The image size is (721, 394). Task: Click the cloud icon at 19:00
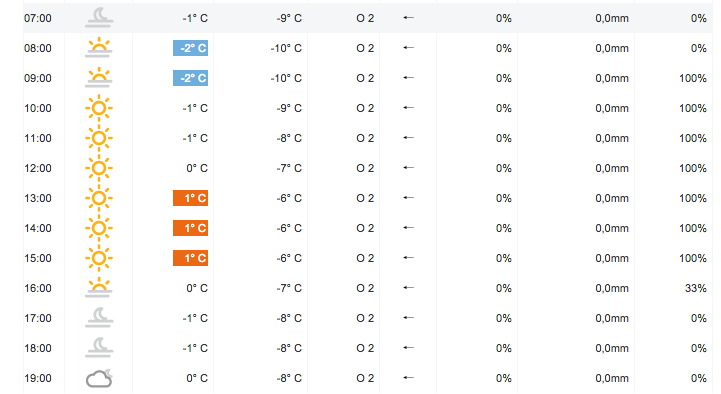point(99,378)
